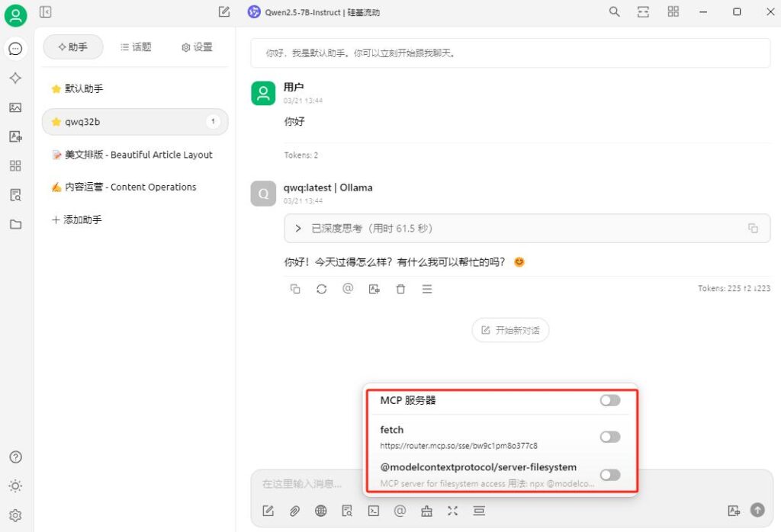
Task: Click the 开始新对话 button
Action: (510, 330)
